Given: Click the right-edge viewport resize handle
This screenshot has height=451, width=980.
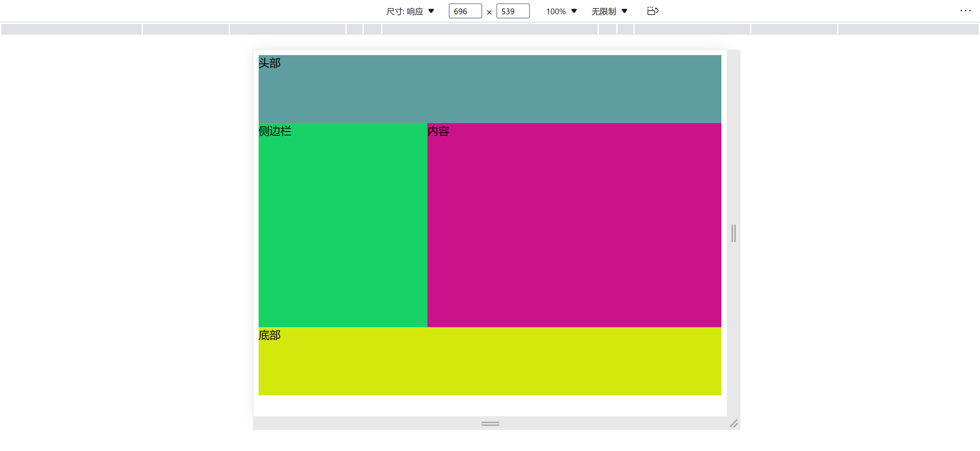Looking at the screenshot, I should coord(733,233).
